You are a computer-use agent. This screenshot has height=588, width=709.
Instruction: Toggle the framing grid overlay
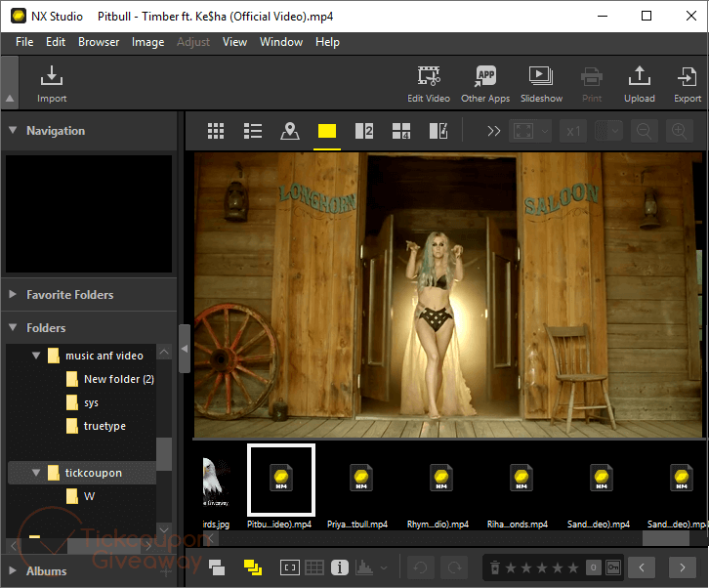coord(314,567)
